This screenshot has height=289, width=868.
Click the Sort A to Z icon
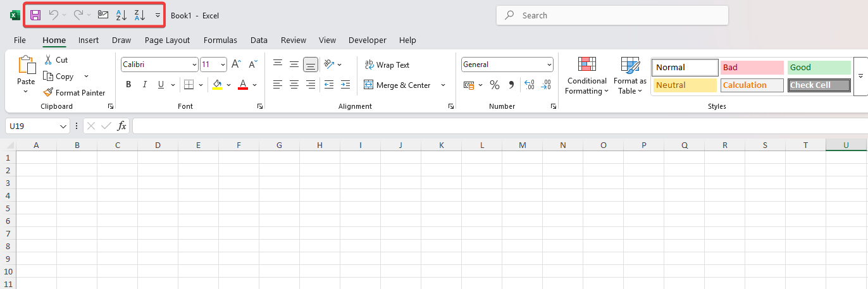[x=121, y=15]
